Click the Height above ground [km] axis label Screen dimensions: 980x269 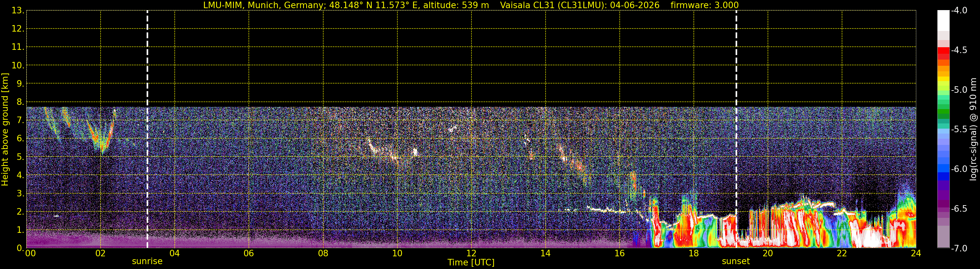coord(5,129)
